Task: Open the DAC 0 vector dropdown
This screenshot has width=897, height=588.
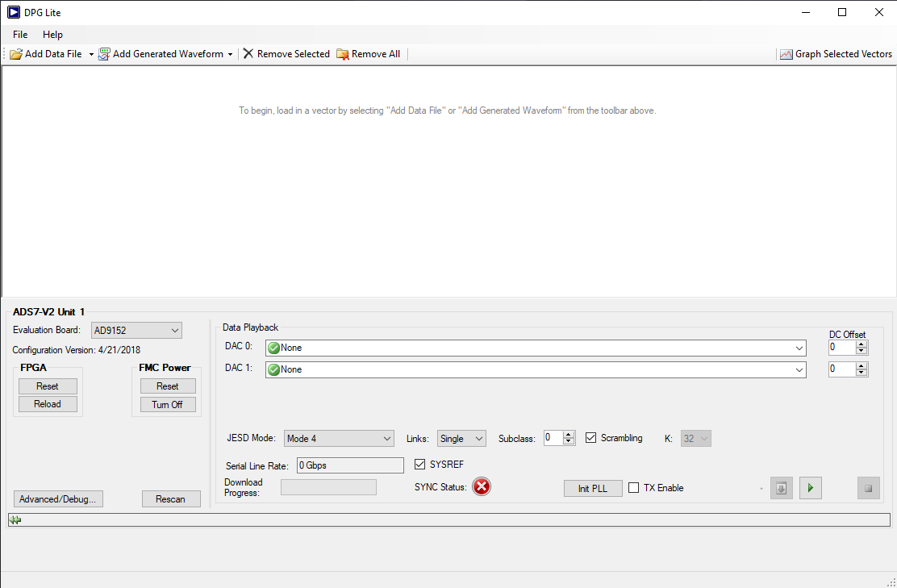Action: pos(536,348)
